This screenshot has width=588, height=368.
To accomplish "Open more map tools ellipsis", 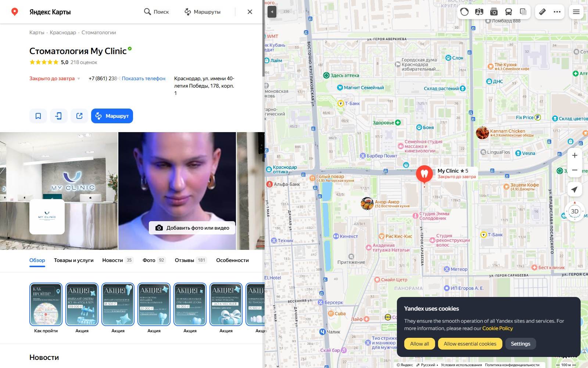I will (x=557, y=12).
